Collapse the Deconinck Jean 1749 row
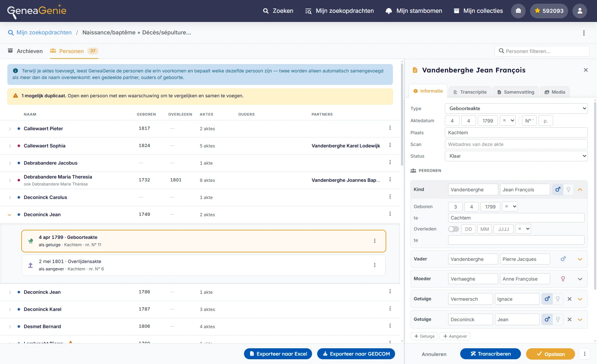The height and width of the screenshot is (364, 597). [x=10, y=215]
